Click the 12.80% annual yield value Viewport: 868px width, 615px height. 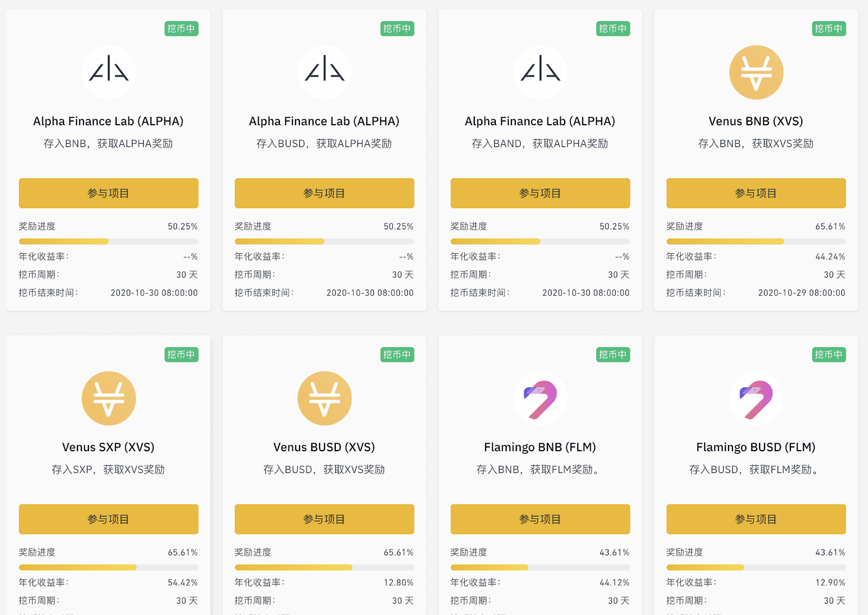coord(399,582)
